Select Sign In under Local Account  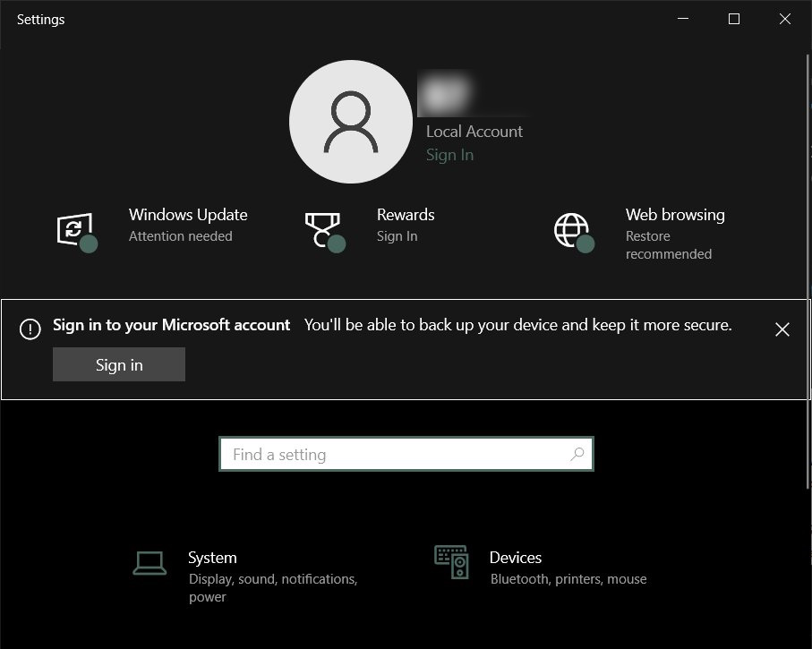[x=449, y=154]
